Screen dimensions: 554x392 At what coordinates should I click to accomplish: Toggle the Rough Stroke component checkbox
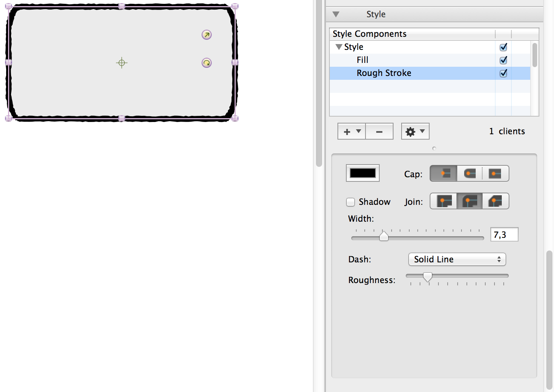(503, 73)
